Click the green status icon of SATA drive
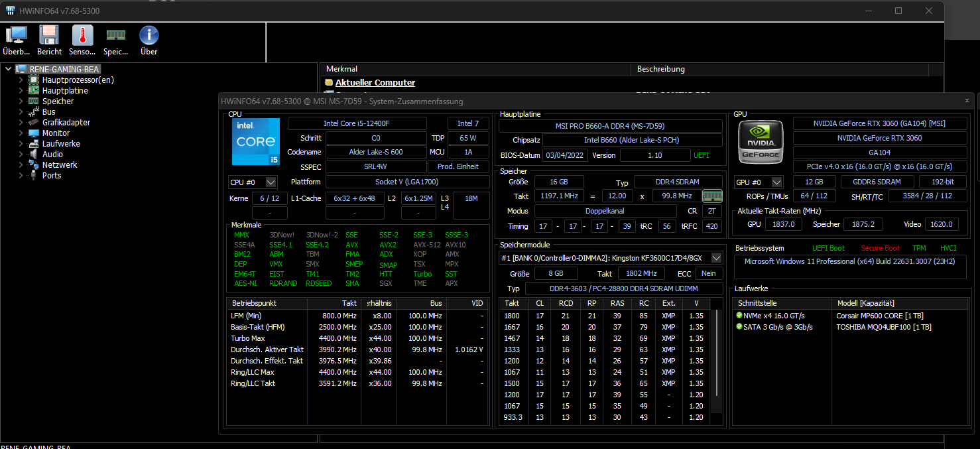 pyautogui.click(x=739, y=327)
